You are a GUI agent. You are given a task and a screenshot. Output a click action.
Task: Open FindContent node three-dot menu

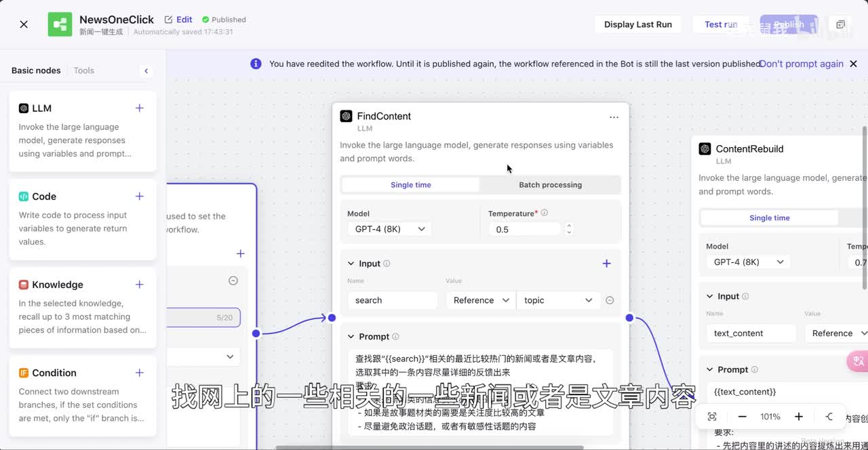click(x=614, y=117)
